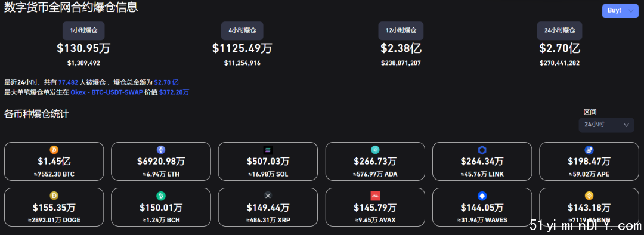Image resolution: width=644 pixels, height=235 pixels.
Task: Click the XRP coin icon
Action: [268, 196]
